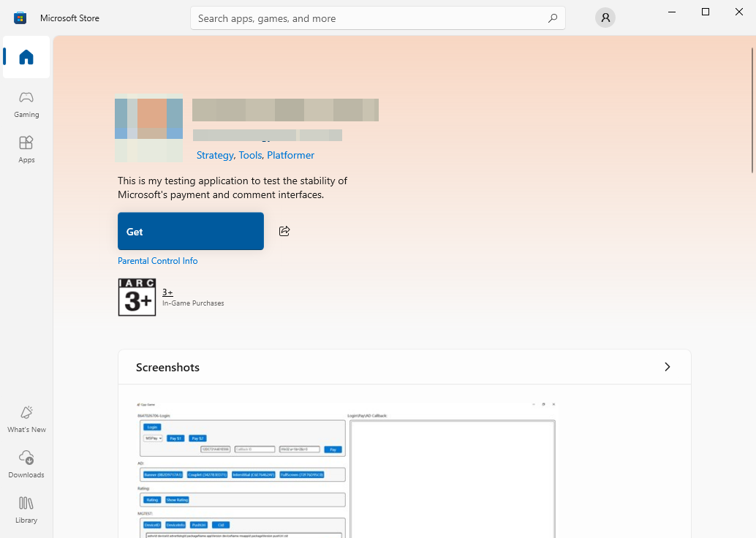Open the Tools category link
This screenshot has height=538, width=756.
point(250,155)
